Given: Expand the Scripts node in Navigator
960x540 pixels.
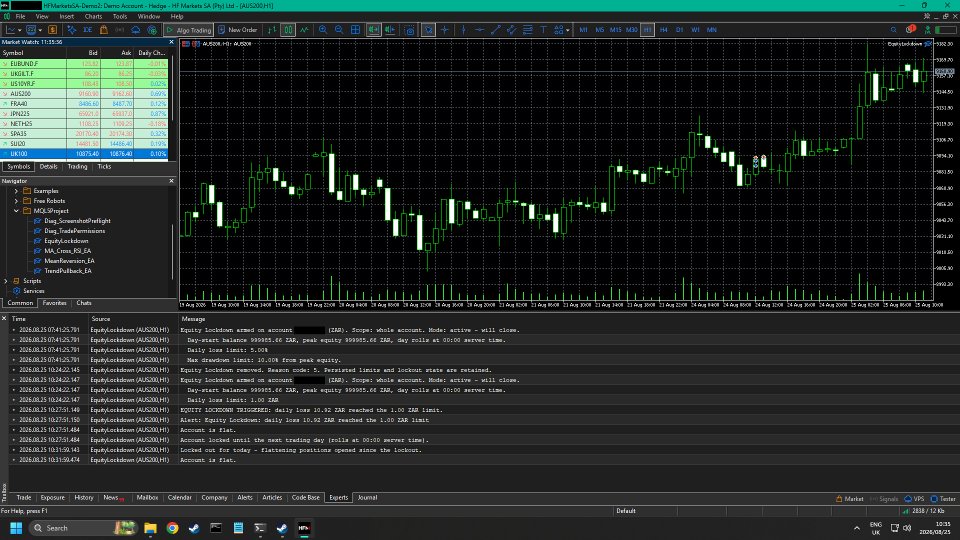Looking at the screenshot, I should pyautogui.click(x=6, y=281).
